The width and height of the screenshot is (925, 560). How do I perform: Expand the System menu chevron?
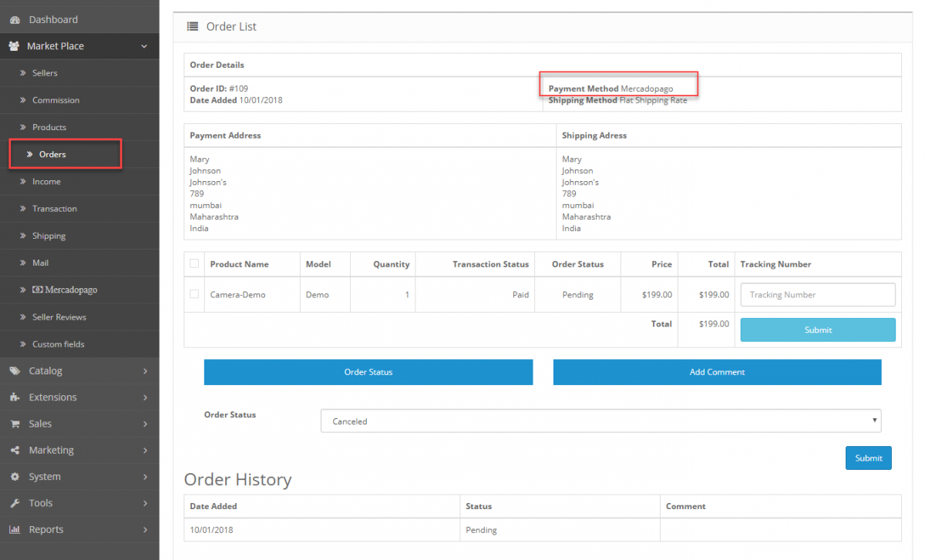click(145, 477)
